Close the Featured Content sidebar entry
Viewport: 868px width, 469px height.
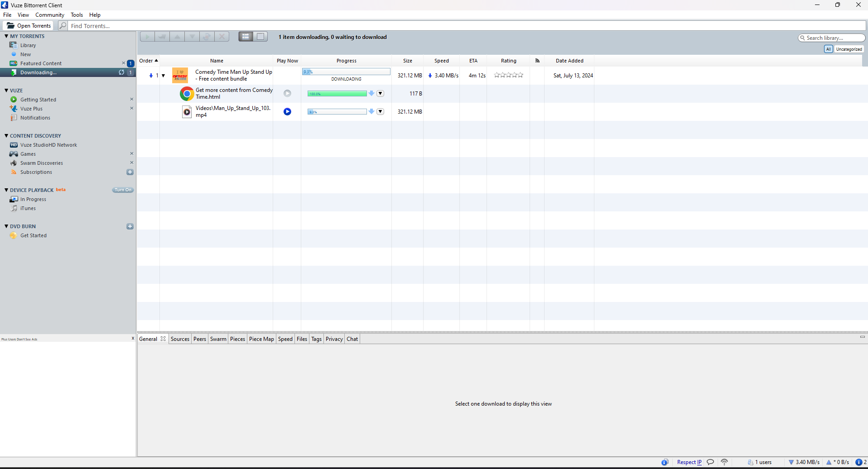tap(123, 63)
